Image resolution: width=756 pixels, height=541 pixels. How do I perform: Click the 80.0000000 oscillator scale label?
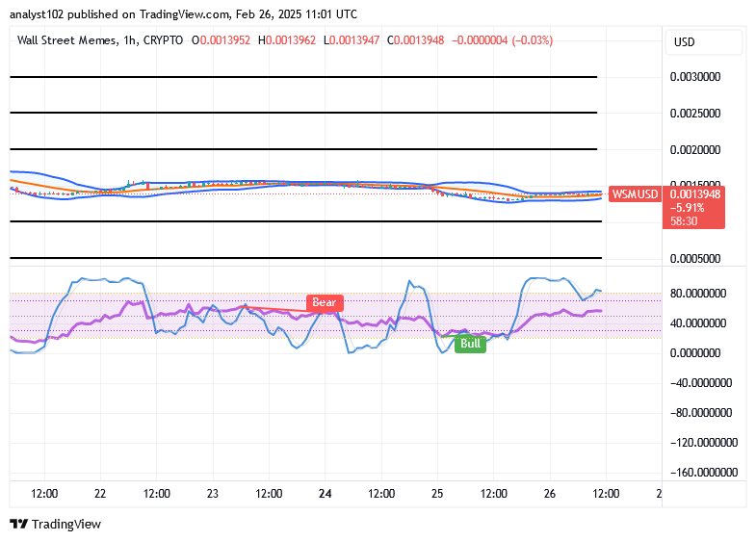tap(697, 294)
